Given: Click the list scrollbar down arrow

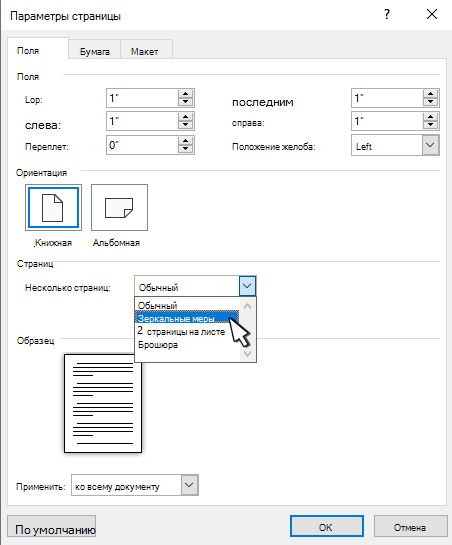Looking at the screenshot, I should 248,354.
